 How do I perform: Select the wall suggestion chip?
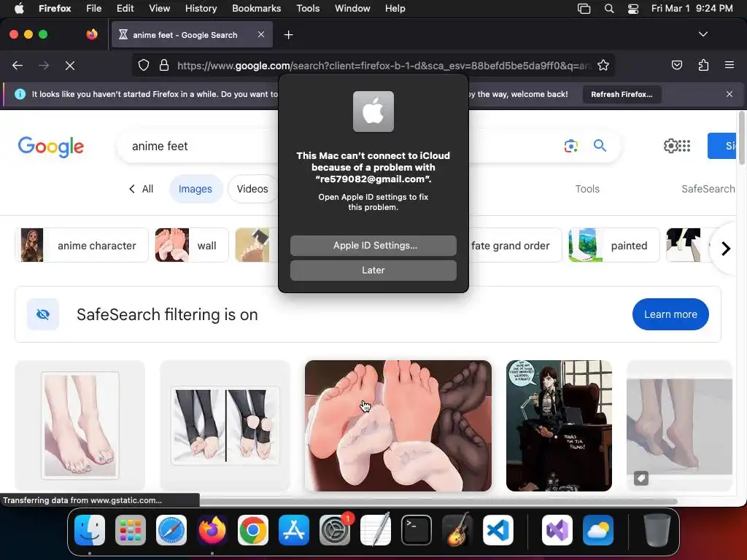(x=192, y=245)
